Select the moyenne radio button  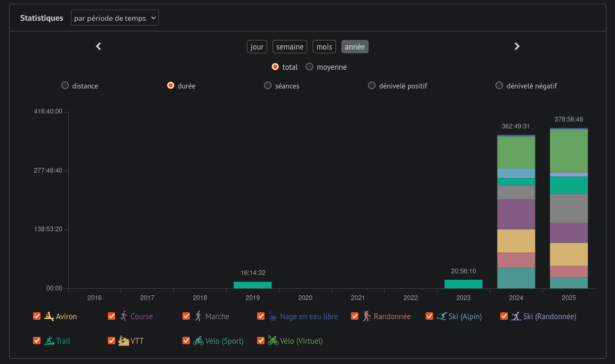[x=309, y=67]
